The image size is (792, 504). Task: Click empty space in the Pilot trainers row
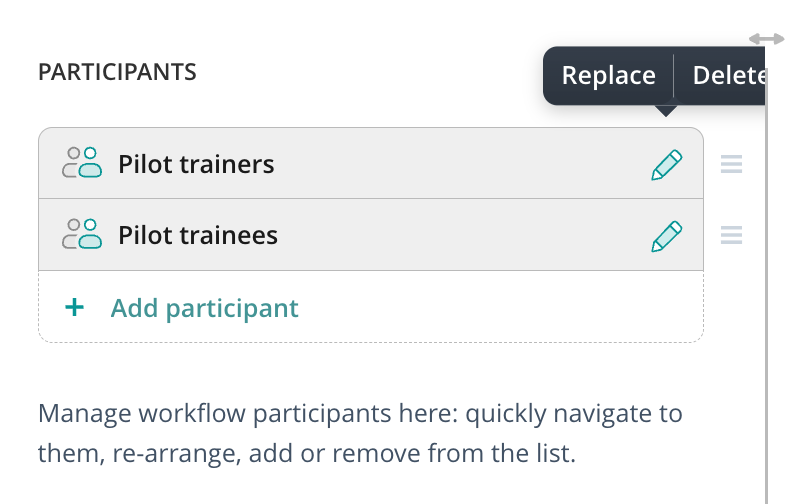(460, 164)
